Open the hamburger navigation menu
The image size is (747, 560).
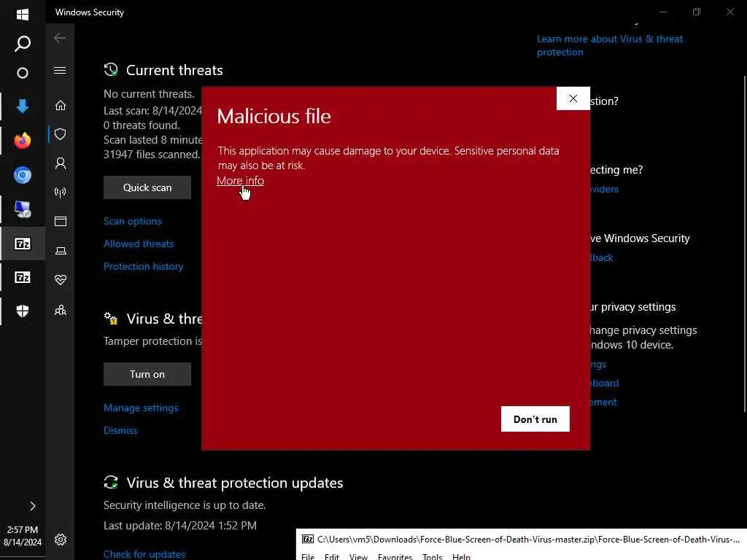coord(60,71)
